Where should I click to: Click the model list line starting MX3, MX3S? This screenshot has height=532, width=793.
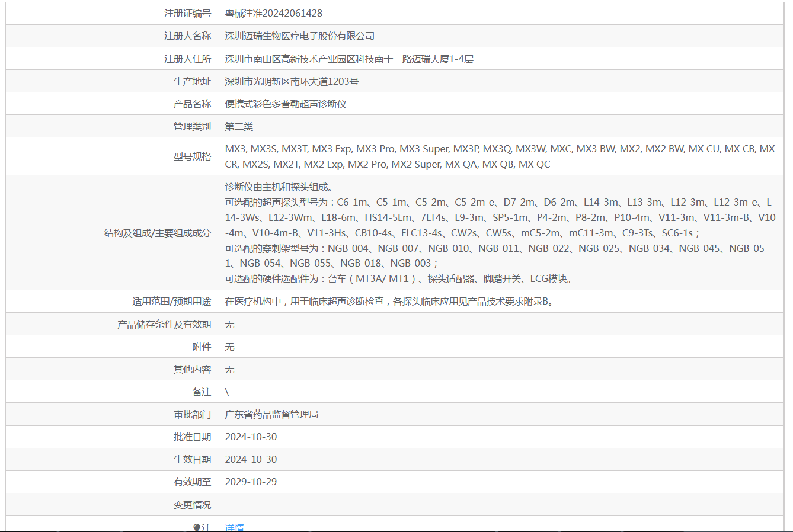[500, 149]
